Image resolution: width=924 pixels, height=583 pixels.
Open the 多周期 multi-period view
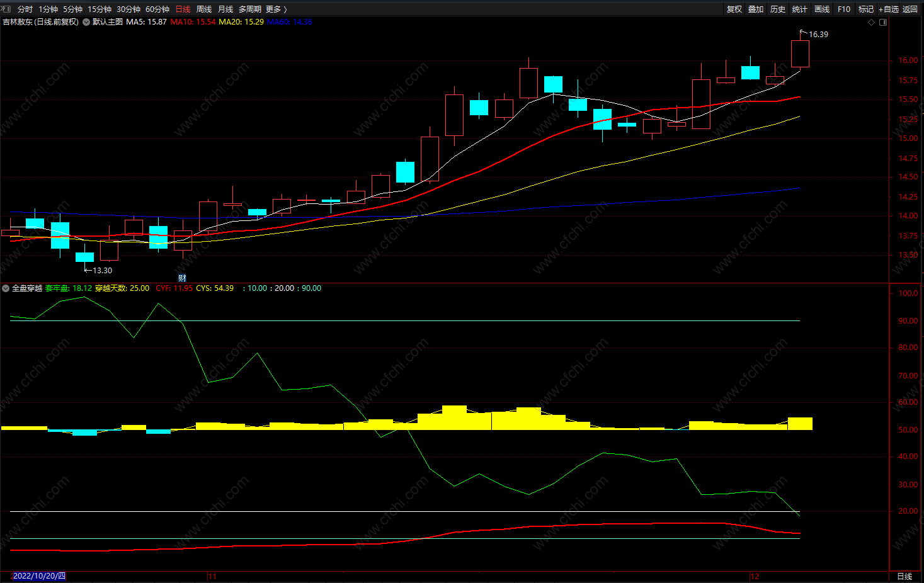(x=250, y=9)
